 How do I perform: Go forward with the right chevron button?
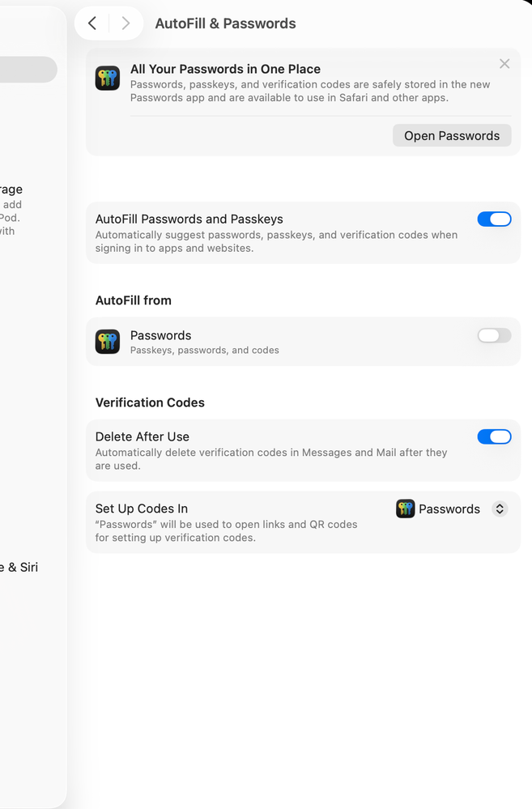[x=126, y=23]
